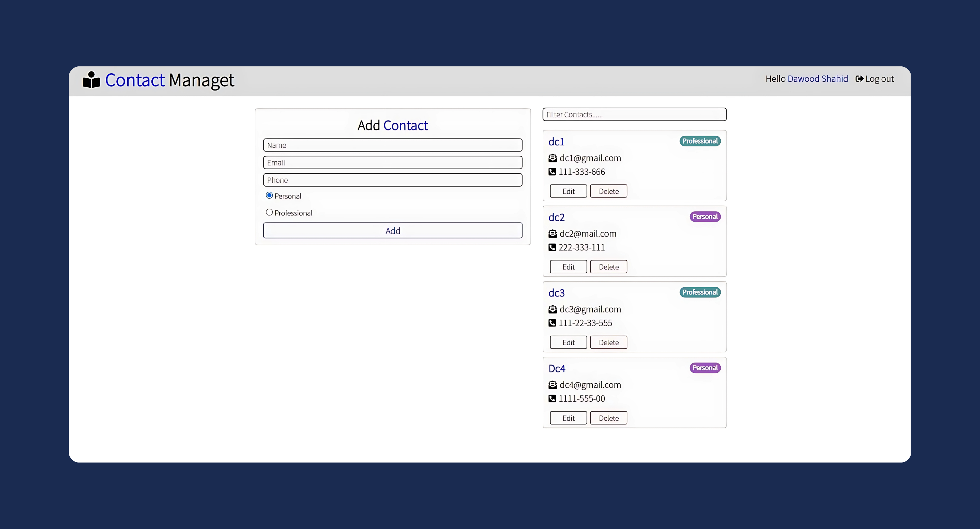
Task: Click the email text dc2@mail.com
Action: (588, 234)
